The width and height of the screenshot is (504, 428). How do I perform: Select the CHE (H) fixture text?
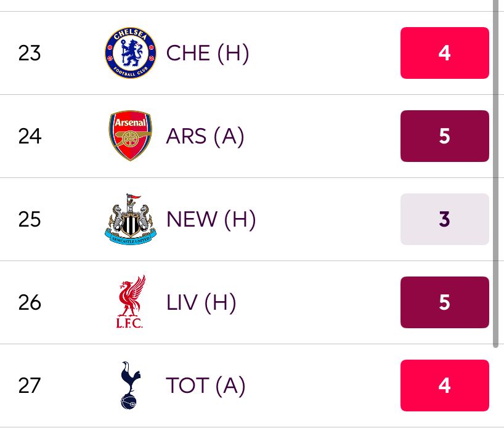[208, 53]
